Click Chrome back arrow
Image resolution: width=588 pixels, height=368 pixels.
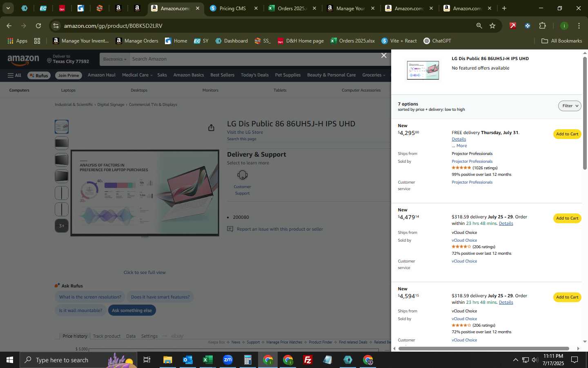9,26
